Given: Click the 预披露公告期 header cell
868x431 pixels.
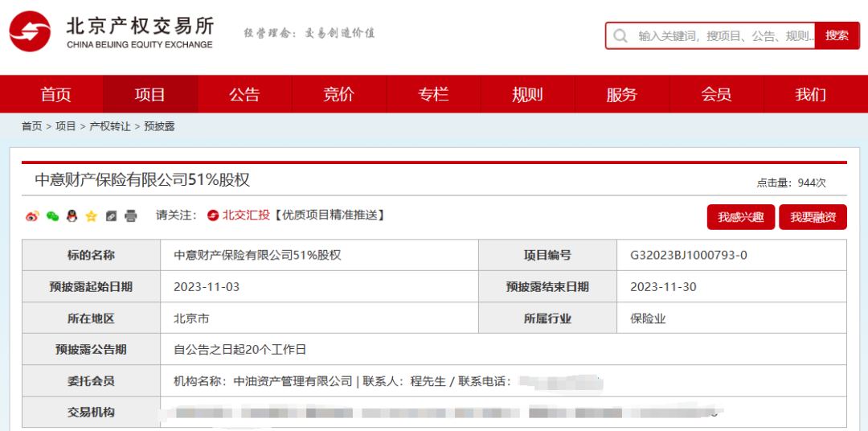Looking at the screenshot, I should tap(92, 350).
